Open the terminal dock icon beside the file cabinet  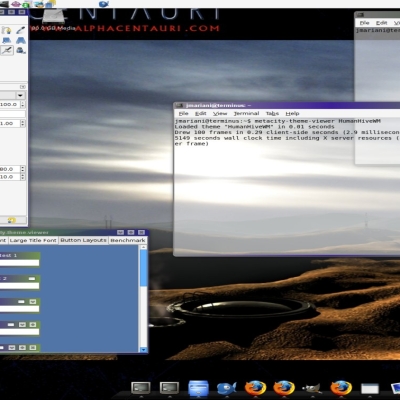(x=169, y=388)
